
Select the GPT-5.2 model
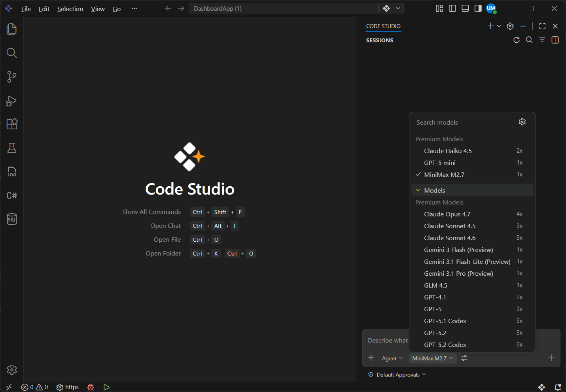tap(473, 333)
